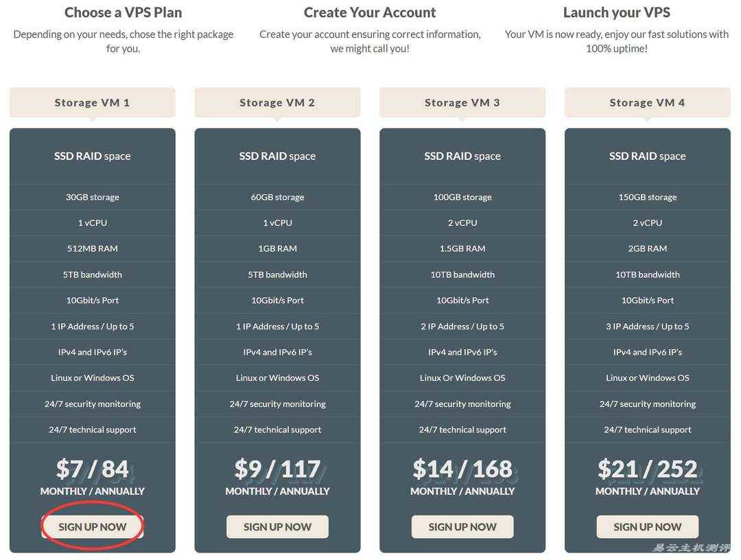Select the Storage VM 2 plan header
The width and height of the screenshot is (741, 560).
pos(277,103)
